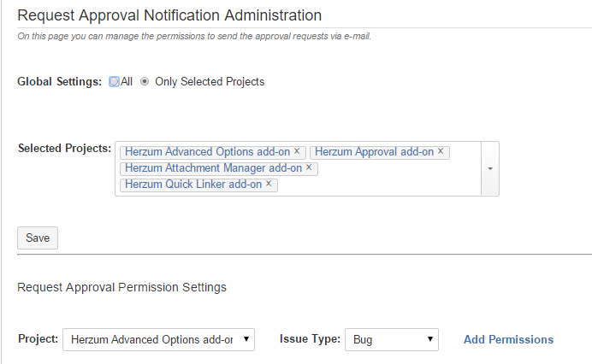
Task: Click the Herzum Approval add-on tag text
Action: tap(374, 152)
